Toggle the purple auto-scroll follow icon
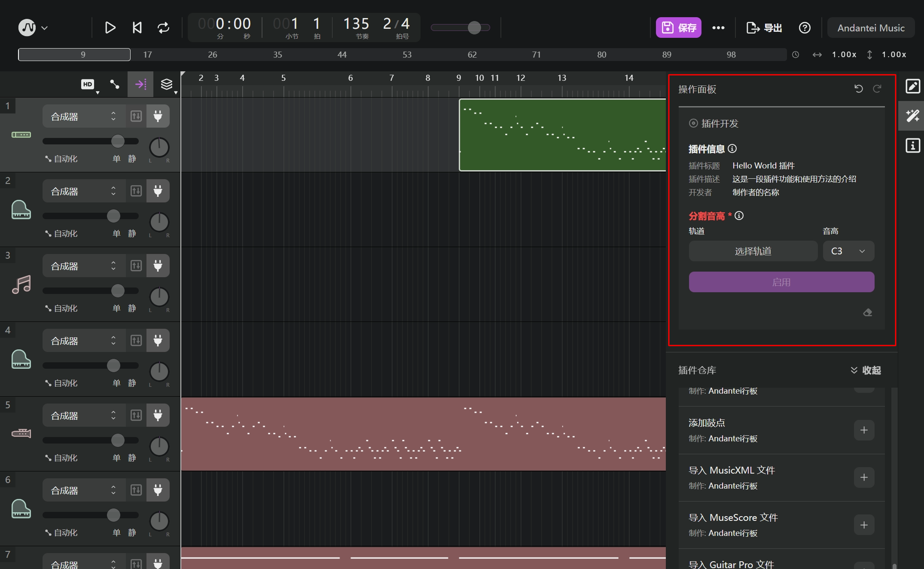Image resolution: width=924 pixels, height=569 pixels. pyautogui.click(x=140, y=84)
